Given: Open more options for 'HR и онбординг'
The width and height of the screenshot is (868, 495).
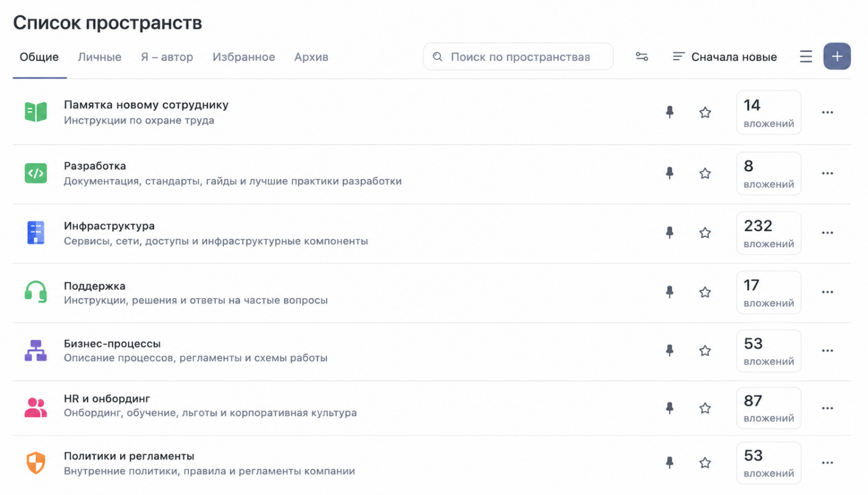Looking at the screenshot, I should tap(827, 408).
